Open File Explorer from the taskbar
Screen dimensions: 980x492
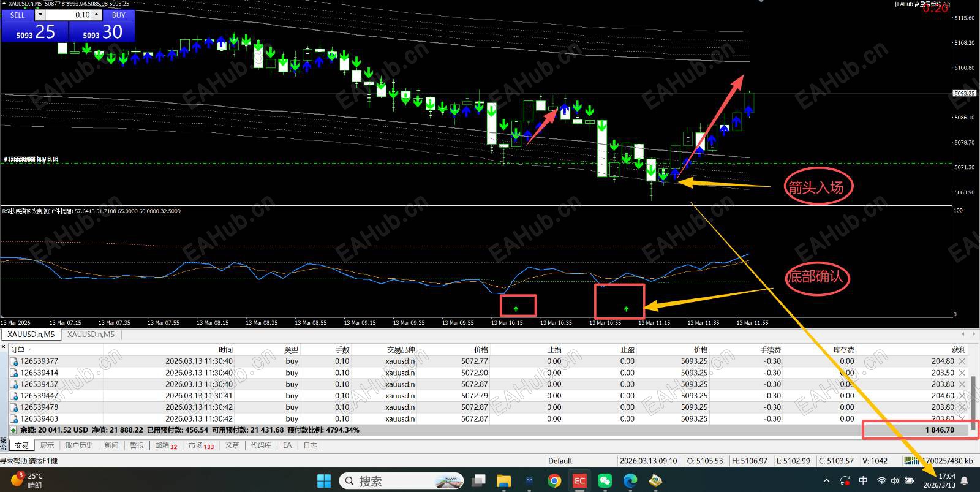point(503,480)
